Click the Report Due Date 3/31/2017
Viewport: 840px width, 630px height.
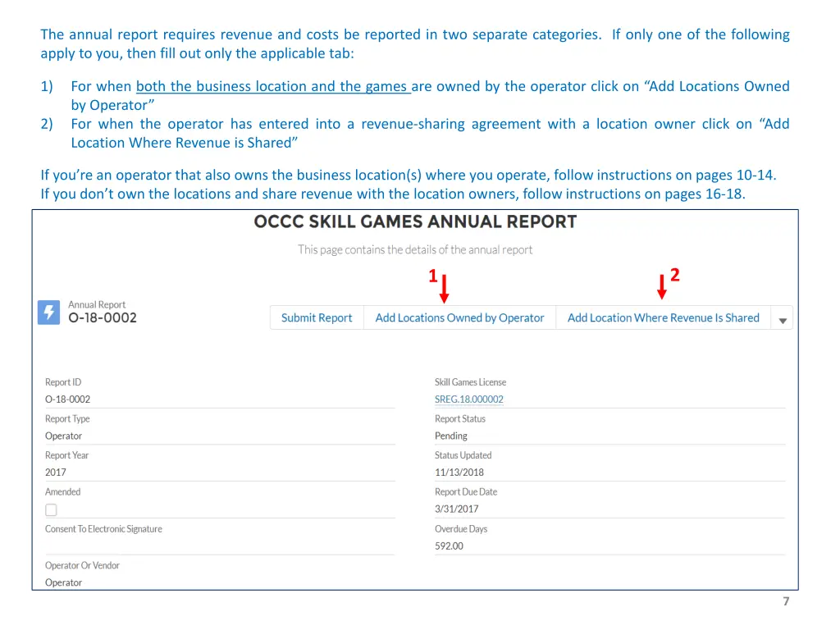tap(456, 509)
